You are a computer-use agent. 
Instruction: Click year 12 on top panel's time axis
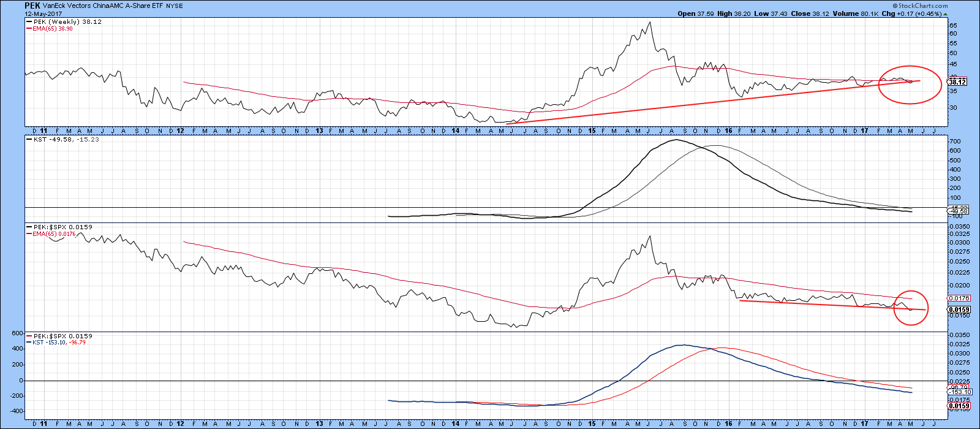[181, 131]
